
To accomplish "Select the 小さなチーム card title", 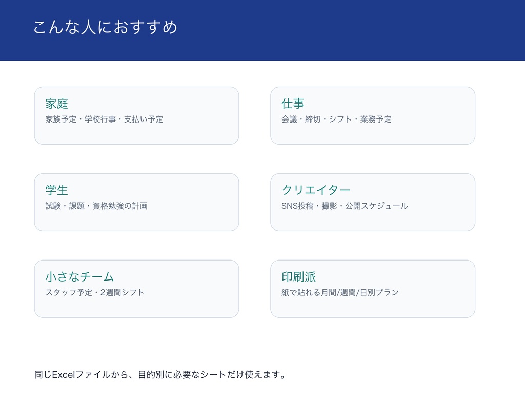I will tap(79, 276).
